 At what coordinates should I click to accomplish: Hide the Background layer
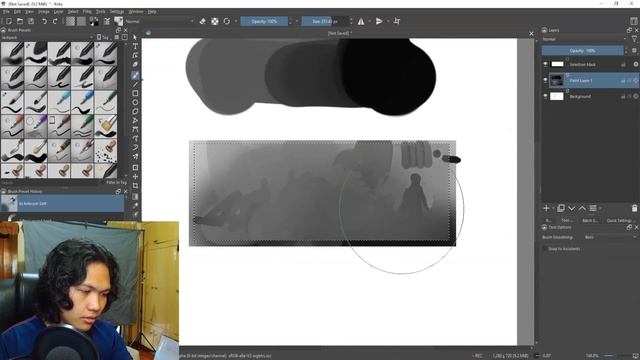click(545, 96)
